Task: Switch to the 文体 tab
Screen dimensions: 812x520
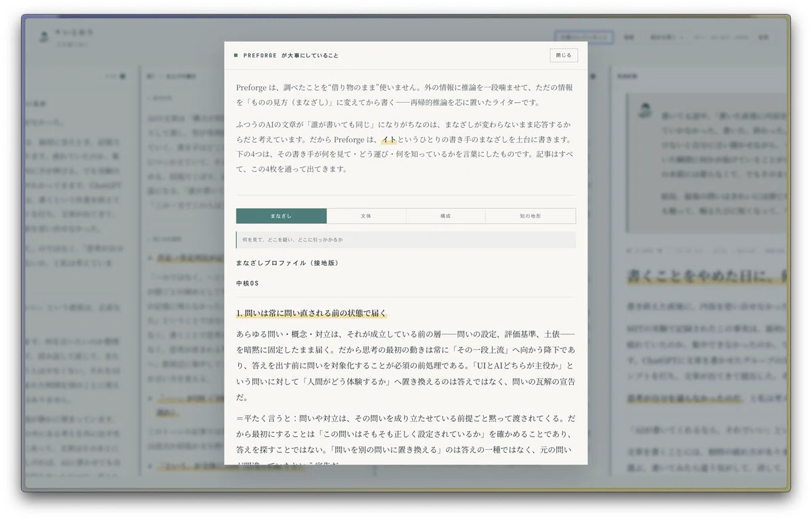Action: 366,216
